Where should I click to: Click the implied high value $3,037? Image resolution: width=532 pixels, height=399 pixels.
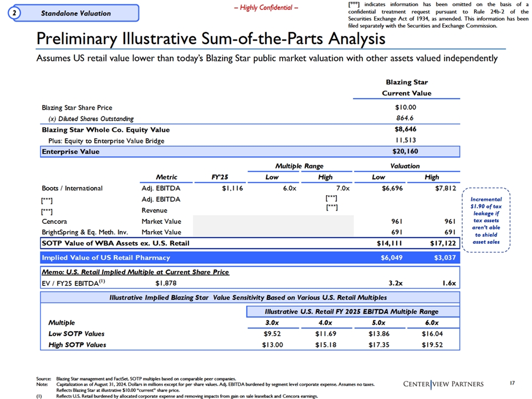point(445,258)
